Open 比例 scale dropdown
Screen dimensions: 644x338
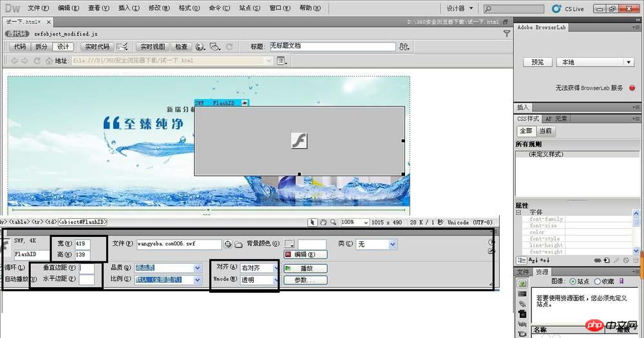(168, 279)
